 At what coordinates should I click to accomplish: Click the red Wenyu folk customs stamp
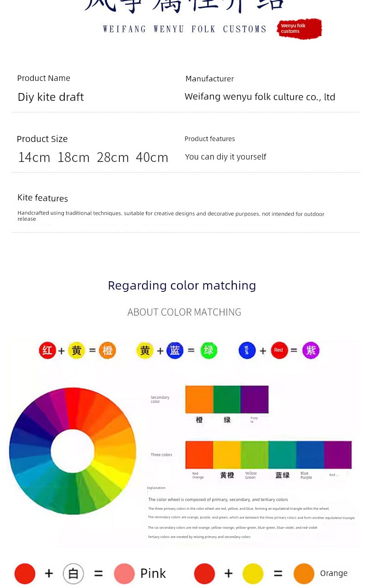click(299, 29)
